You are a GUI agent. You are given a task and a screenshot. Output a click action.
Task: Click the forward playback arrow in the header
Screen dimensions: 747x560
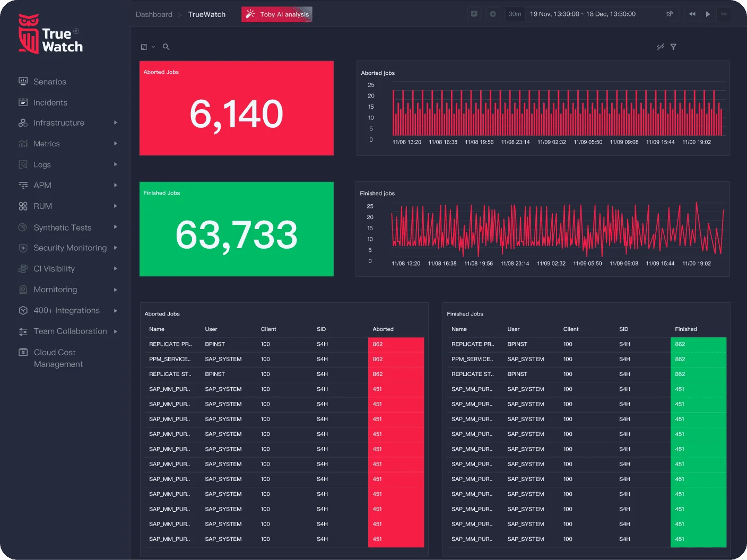[708, 14]
